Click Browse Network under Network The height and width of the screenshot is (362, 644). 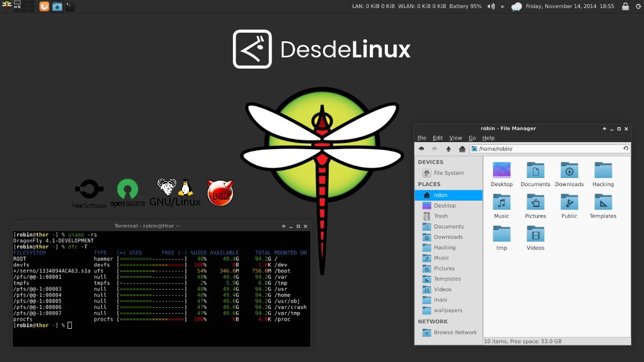tap(449, 333)
